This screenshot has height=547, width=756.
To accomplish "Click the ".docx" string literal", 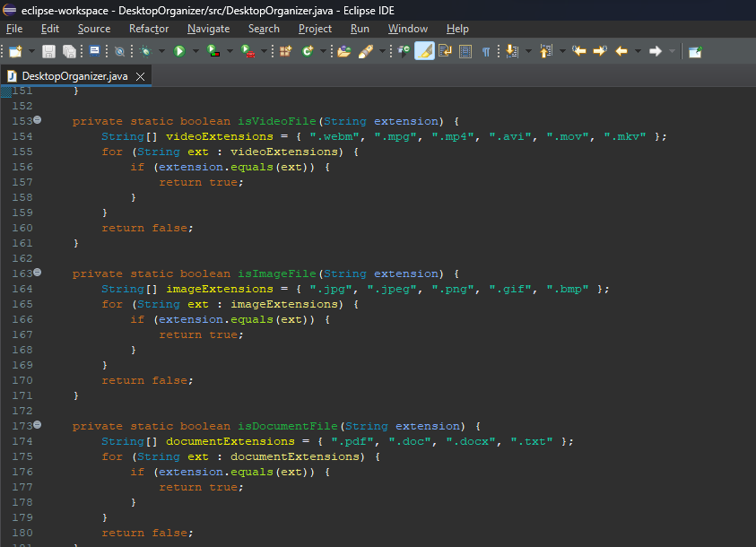I will coord(471,441).
